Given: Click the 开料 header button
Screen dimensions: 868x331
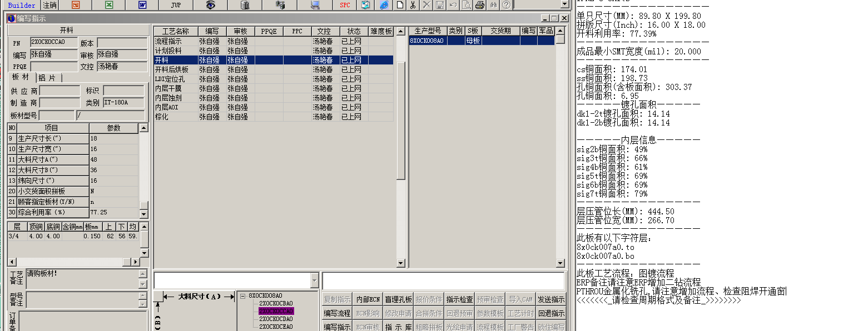Looking at the screenshot, I should coord(78,30).
